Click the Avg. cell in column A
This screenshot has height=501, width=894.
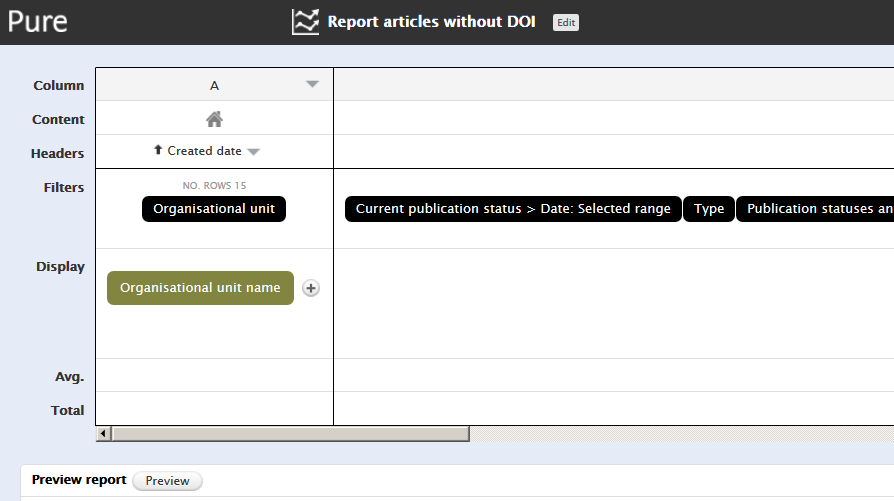[x=214, y=376]
